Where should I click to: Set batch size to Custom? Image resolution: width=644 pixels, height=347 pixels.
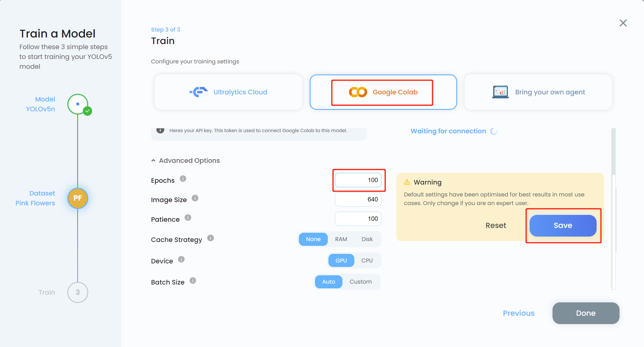point(361,282)
